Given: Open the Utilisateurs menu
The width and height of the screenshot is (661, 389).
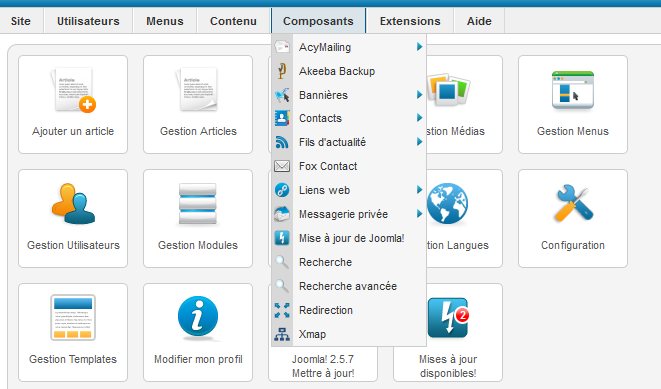Looking at the screenshot, I should 88,21.
